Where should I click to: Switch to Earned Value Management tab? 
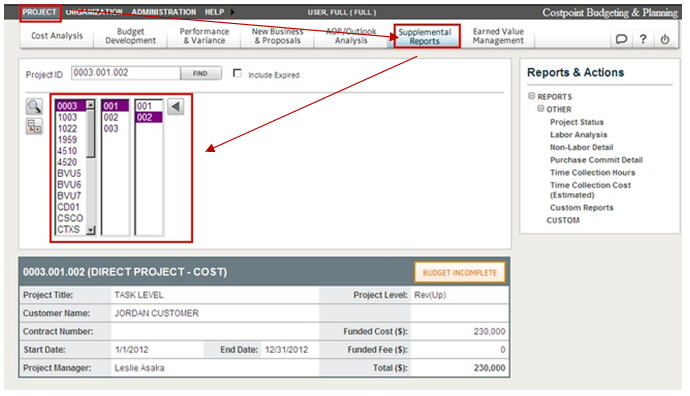(498, 36)
